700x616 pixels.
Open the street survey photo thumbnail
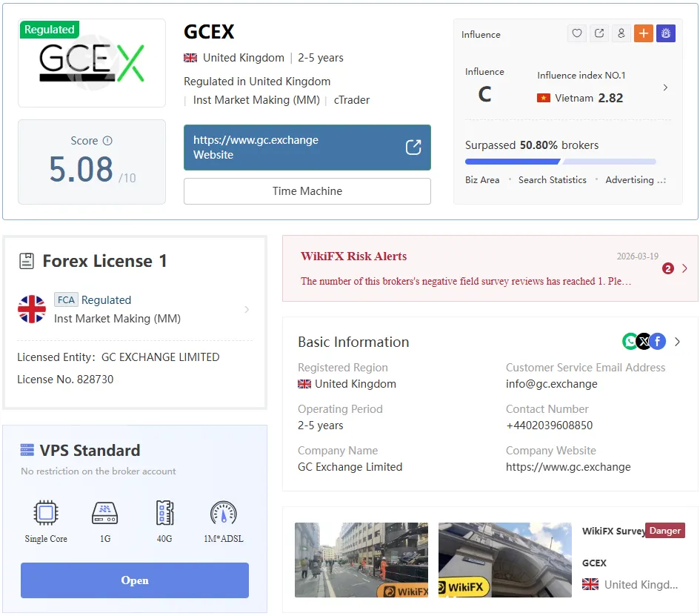(x=361, y=560)
